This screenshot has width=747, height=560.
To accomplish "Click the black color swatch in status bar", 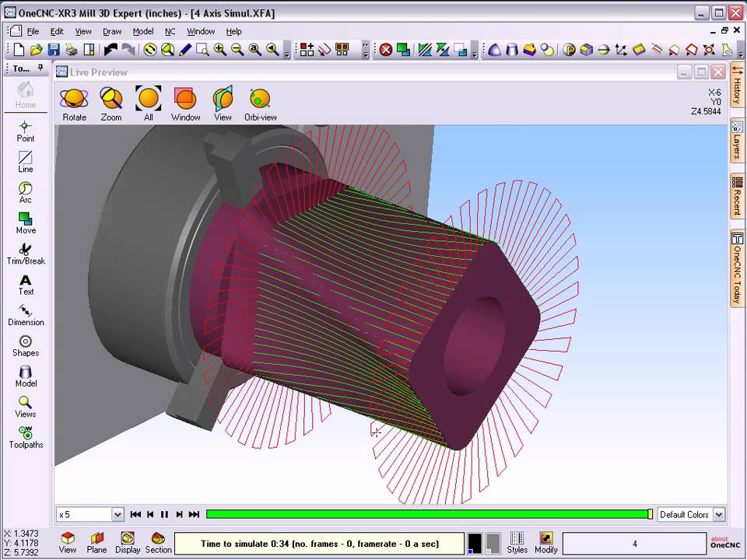I will tap(475, 544).
